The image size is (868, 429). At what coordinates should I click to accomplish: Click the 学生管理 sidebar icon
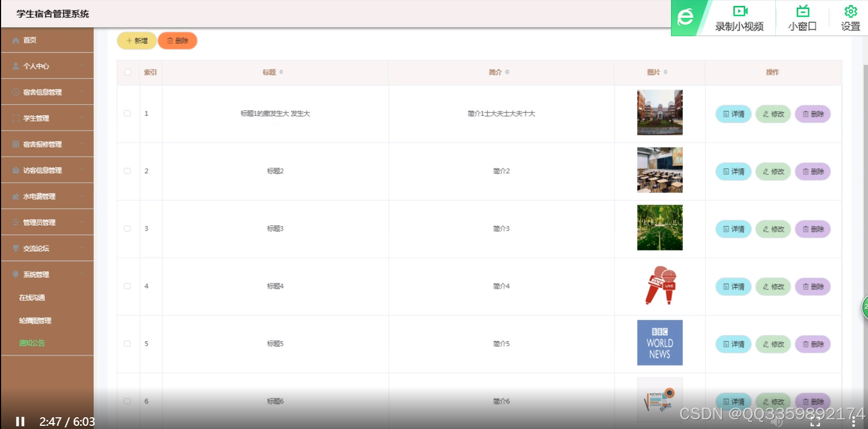[x=16, y=118]
